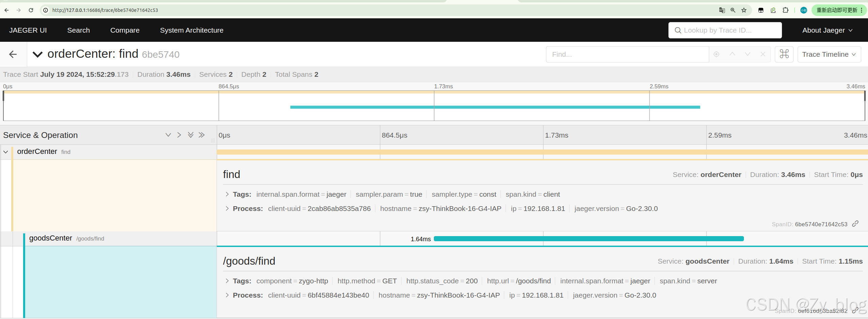The image size is (868, 319).
Task: Open the browser extensions puzzle icon
Action: pos(785,10)
